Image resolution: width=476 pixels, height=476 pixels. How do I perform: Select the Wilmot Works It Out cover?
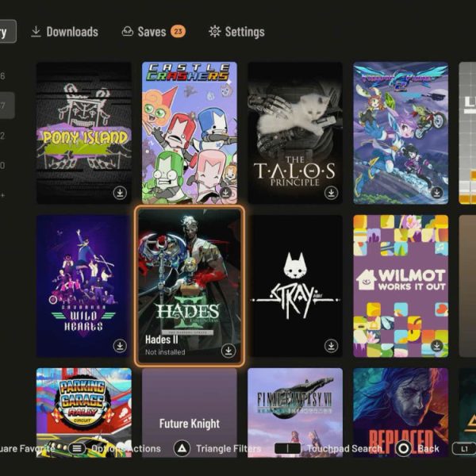[401, 286]
